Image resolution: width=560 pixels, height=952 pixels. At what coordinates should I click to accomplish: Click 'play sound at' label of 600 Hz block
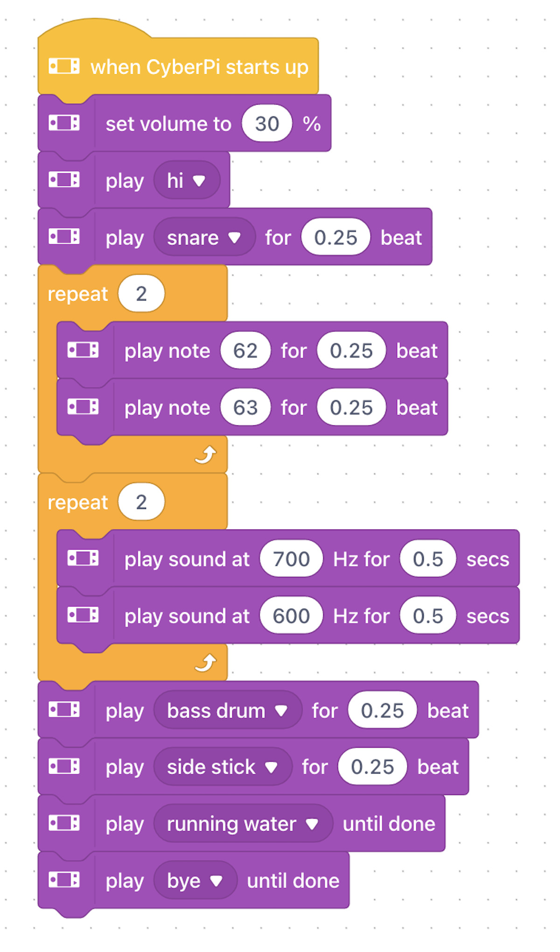[x=187, y=617]
